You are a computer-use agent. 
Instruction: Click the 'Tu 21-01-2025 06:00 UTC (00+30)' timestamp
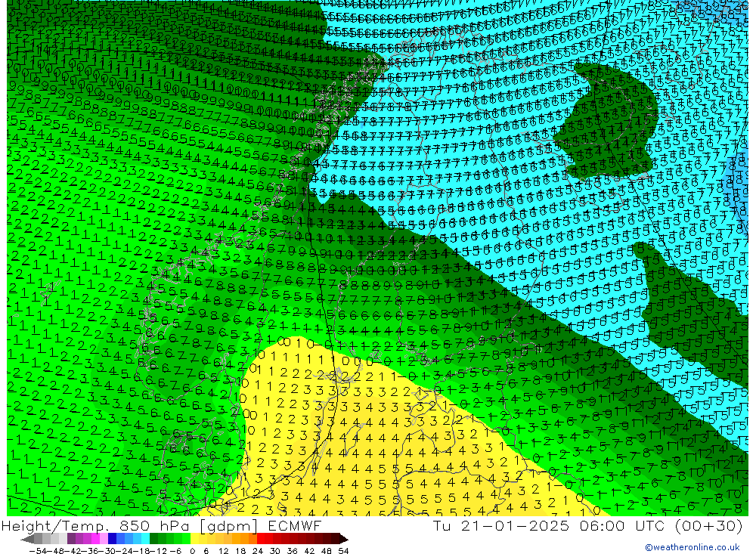tap(587, 525)
